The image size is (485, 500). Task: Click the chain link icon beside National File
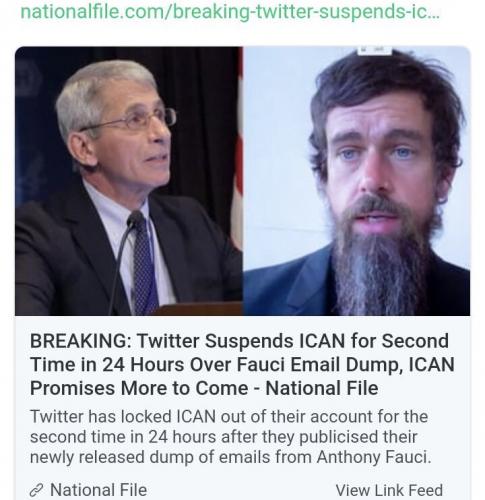tap(36, 490)
